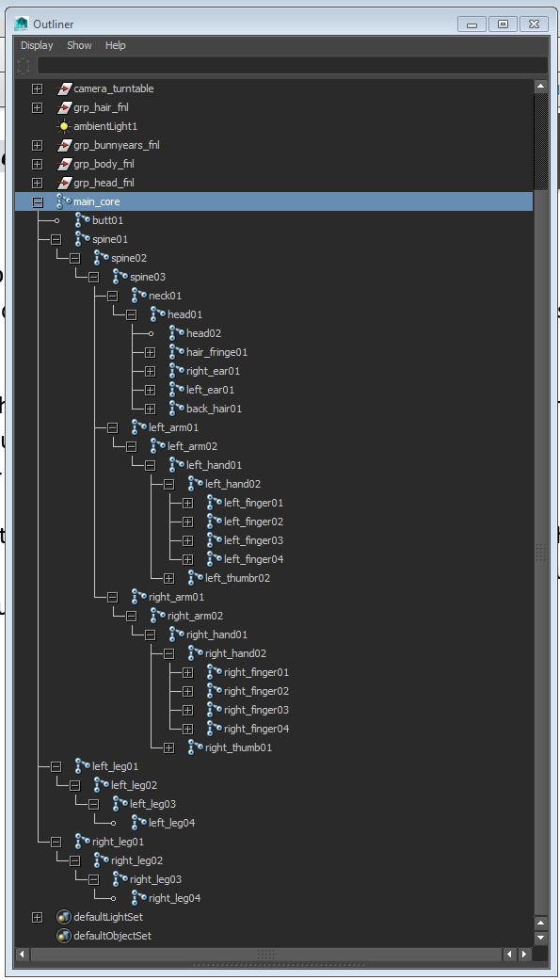Screen dimensions: 560x980
Task: Select the right_hand01 joint
Action: pos(216,635)
